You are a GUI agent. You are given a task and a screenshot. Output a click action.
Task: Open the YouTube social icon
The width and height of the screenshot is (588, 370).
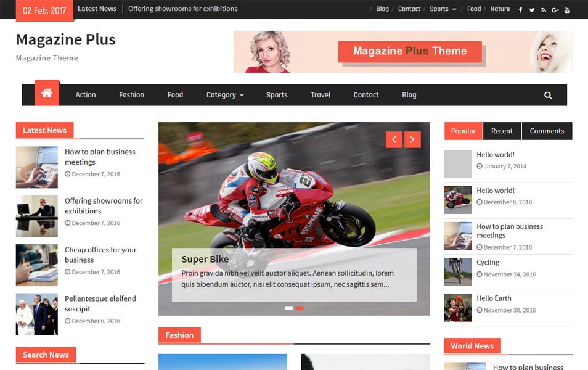point(566,10)
